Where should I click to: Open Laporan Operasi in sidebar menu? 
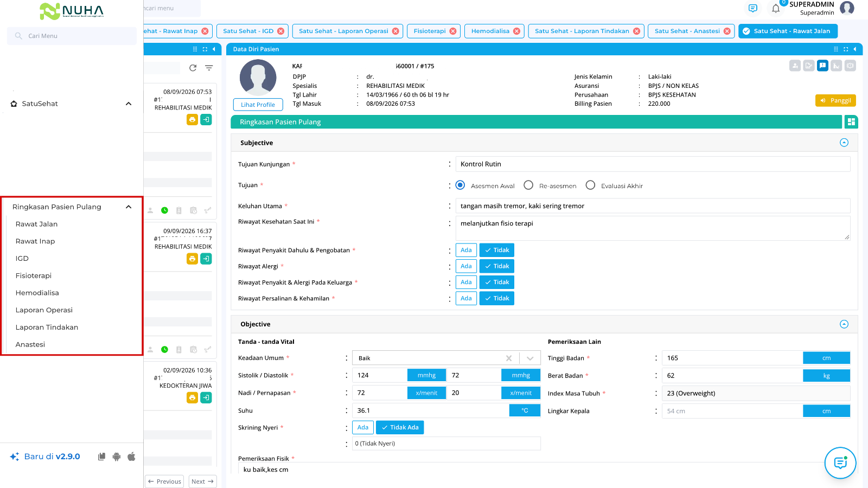pyautogui.click(x=44, y=310)
